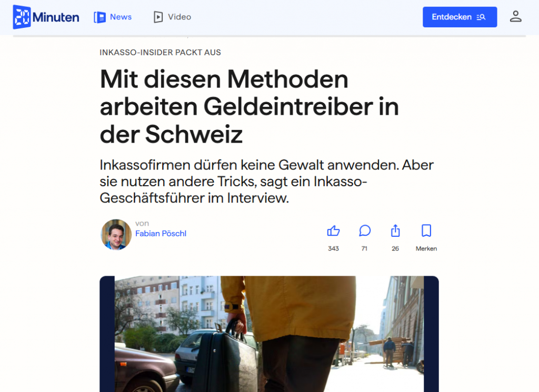Click the author's profile photo

pyautogui.click(x=116, y=235)
